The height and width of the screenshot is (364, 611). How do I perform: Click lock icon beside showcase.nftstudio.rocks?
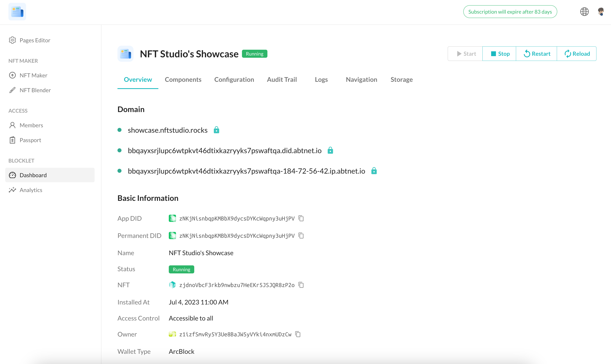(216, 130)
